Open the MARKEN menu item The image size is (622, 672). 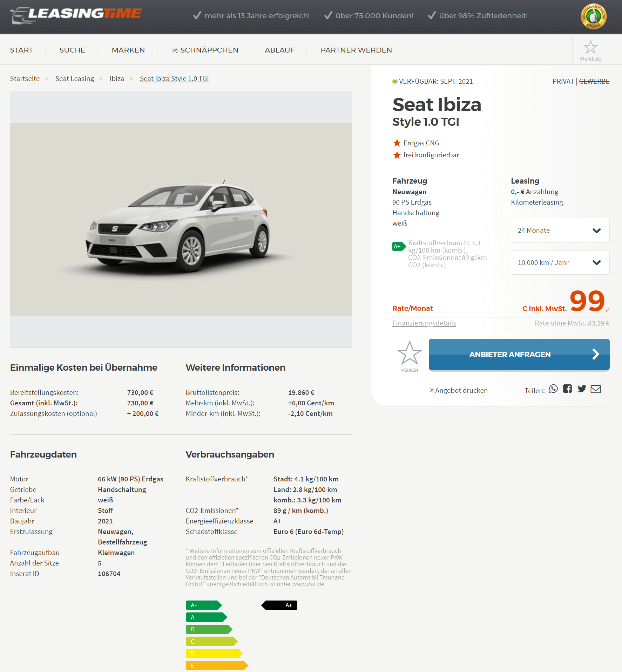click(x=128, y=50)
